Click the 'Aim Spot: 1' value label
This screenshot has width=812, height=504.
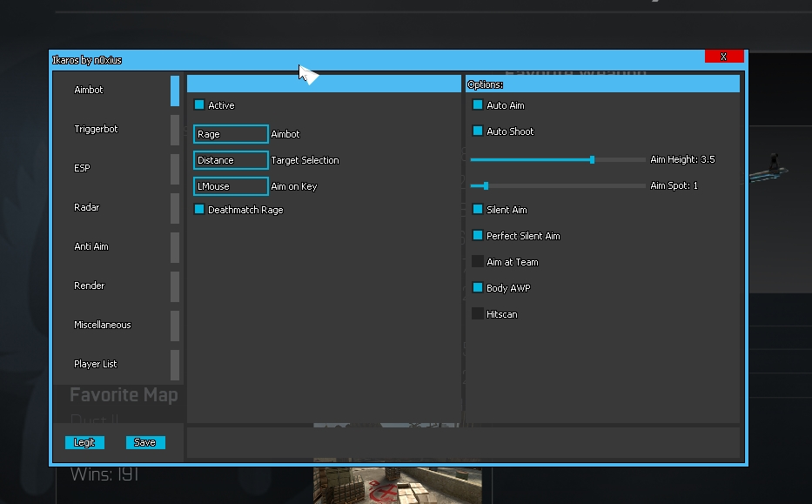coord(674,185)
